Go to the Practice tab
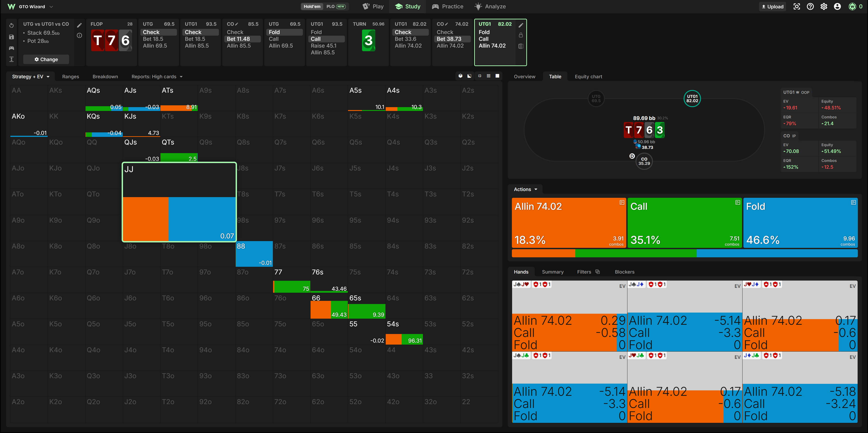Image resolution: width=868 pixels, height=433 pixels. coord(448,6)
